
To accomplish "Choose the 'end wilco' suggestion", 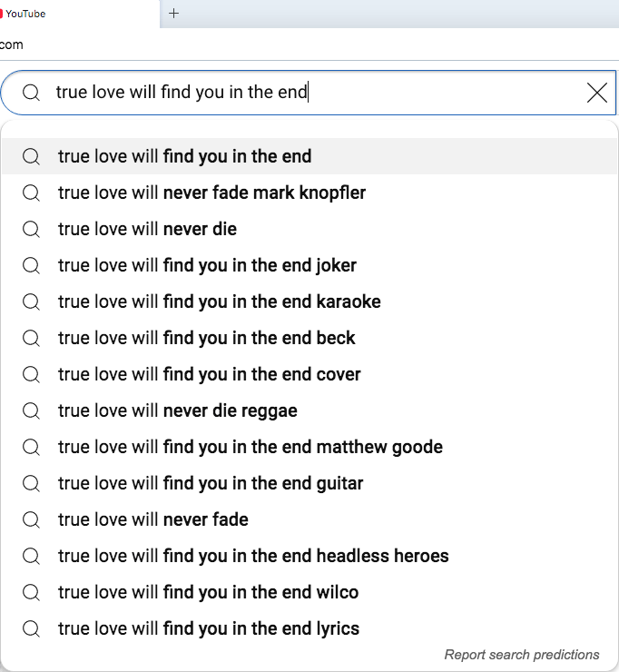I will click(208, 592).
